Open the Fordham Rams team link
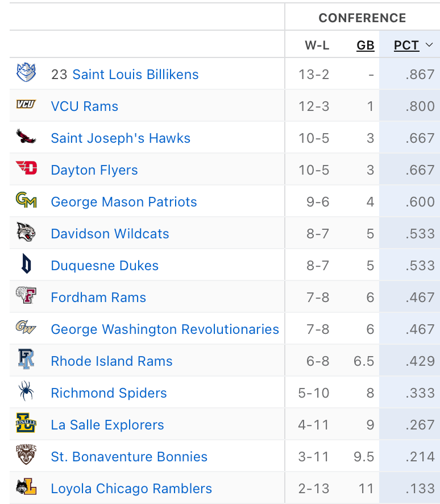Screen dimensions: 440x504 point(98,298)
